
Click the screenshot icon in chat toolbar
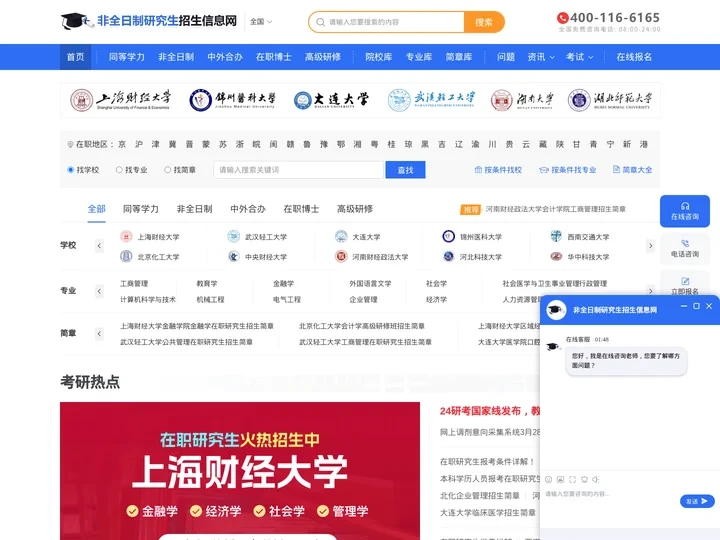(572, 479)
